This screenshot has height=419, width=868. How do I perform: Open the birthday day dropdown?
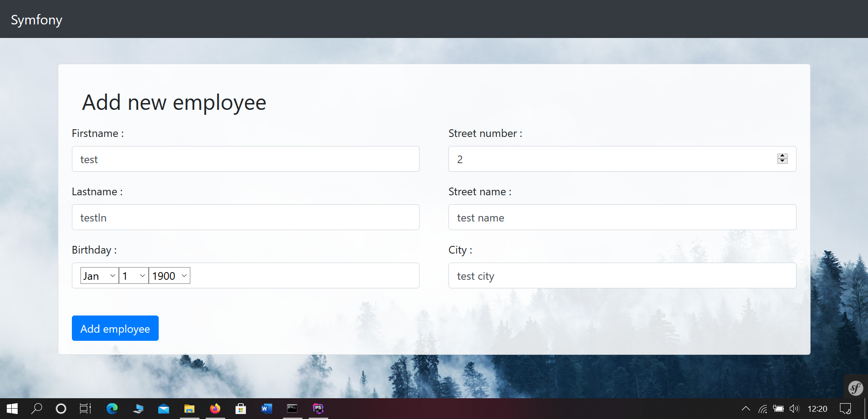(134, 276)
